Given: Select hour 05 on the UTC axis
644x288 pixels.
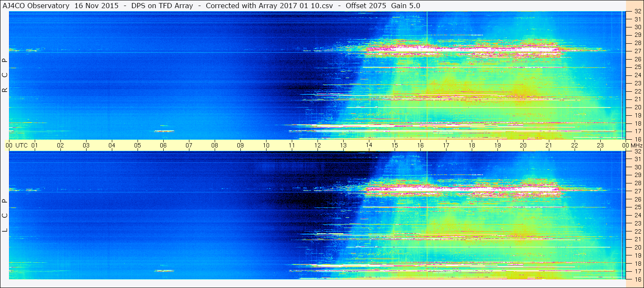Looking at the screenshot, I should pyautogui.click(x=138, y=145).
